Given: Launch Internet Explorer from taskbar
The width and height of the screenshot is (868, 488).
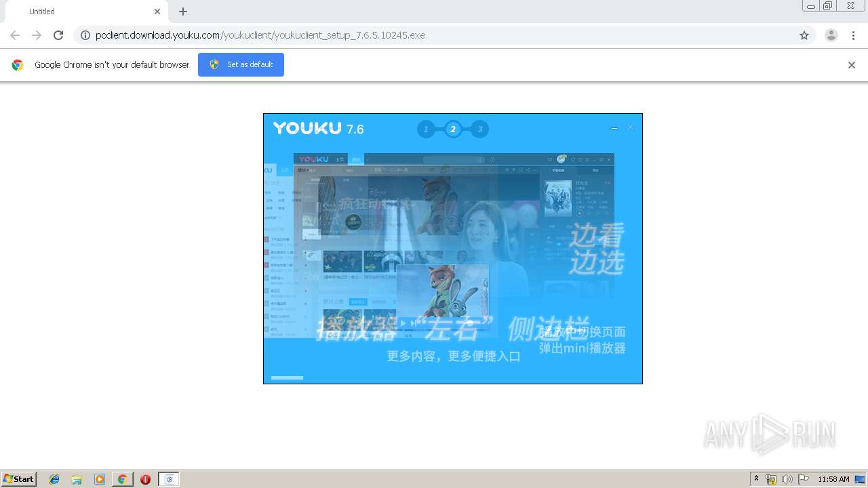Looking at the screenshot, I should (54, 479).
